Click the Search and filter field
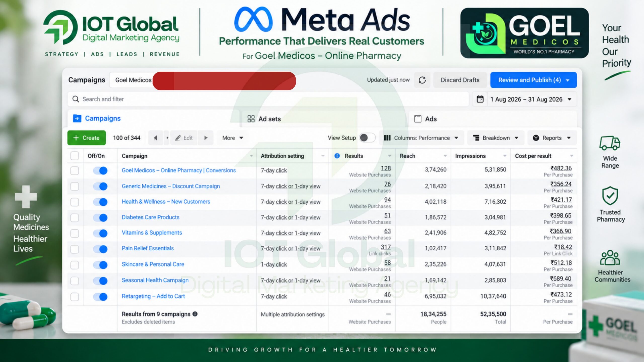This screenshot has height=362, width=644. click(x=268, y=99)
